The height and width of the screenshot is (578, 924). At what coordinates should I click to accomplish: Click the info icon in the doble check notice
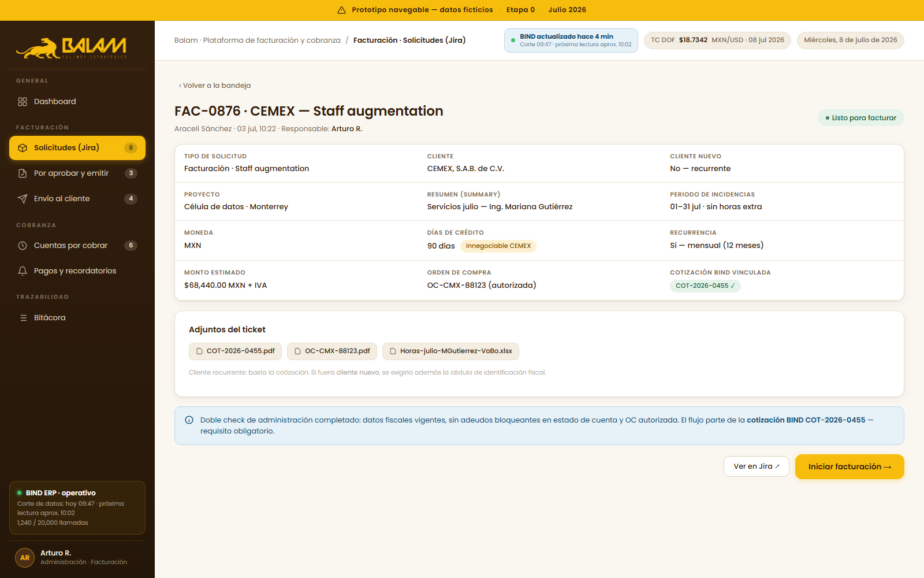(189, 420)
